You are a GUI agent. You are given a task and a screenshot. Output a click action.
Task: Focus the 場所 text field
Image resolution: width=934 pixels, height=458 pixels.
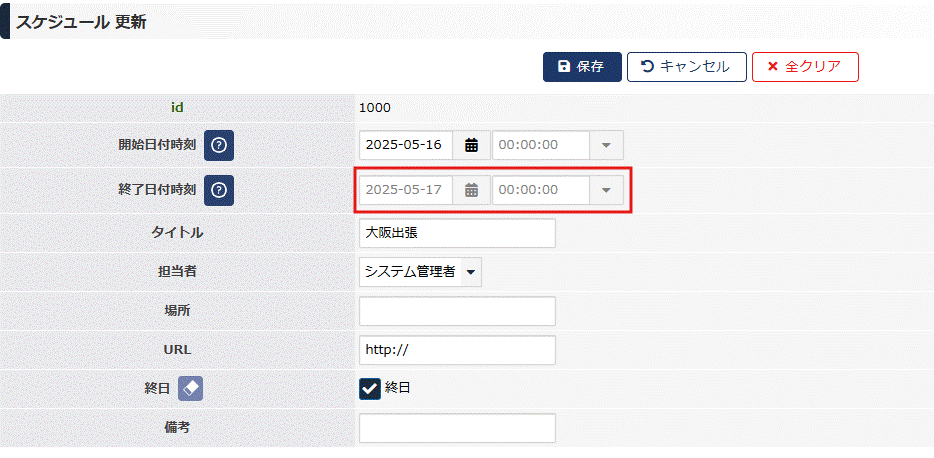click(x=457, y=311)
